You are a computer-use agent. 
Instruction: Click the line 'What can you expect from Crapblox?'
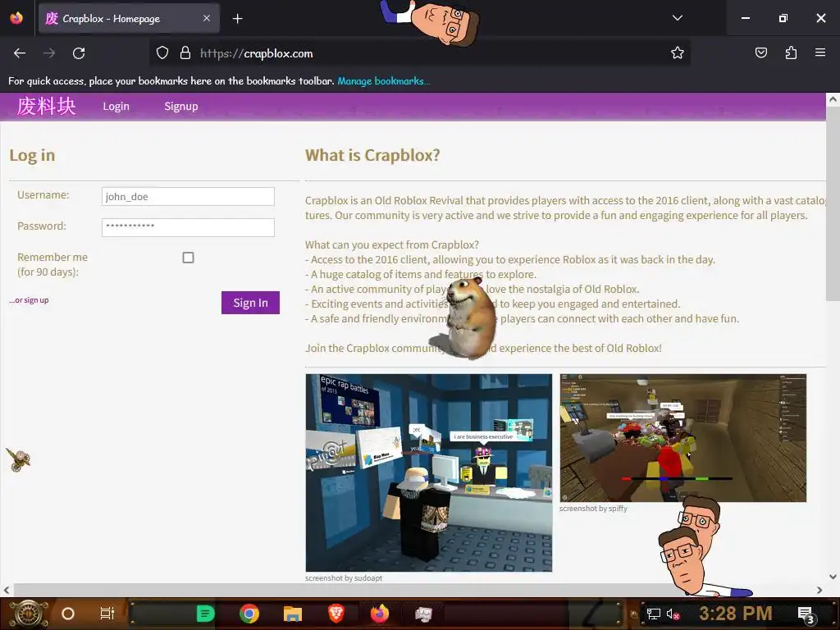[391, 244]
